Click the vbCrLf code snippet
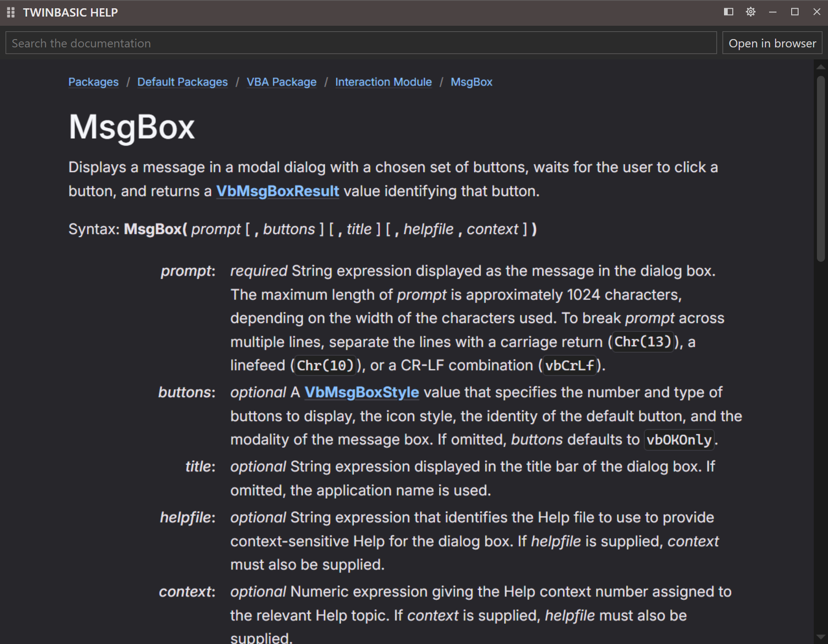828x644 pixels. coord(570,366)
